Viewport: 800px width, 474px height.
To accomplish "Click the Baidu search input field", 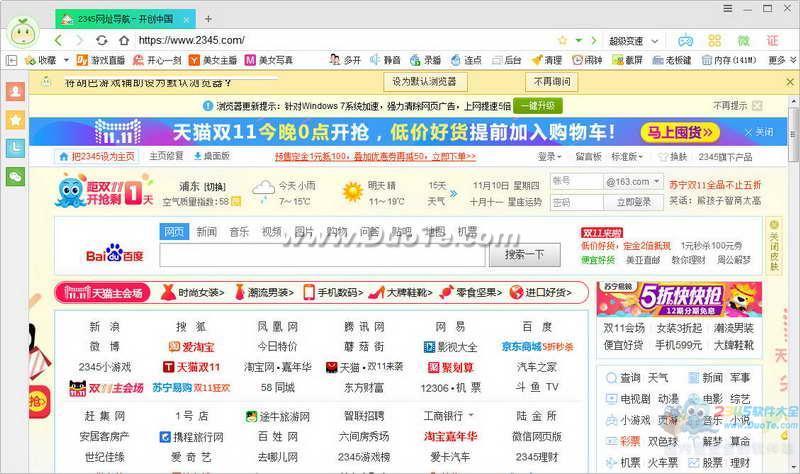I will pyautogui.click(x=322, y=255).
